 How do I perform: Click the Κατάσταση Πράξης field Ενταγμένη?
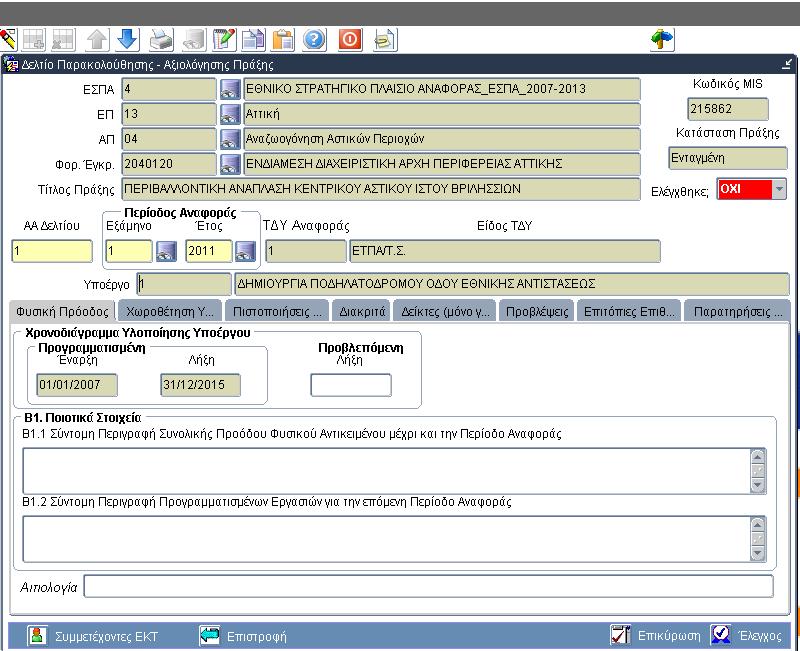pyautogui.click(x=728, y=158)
